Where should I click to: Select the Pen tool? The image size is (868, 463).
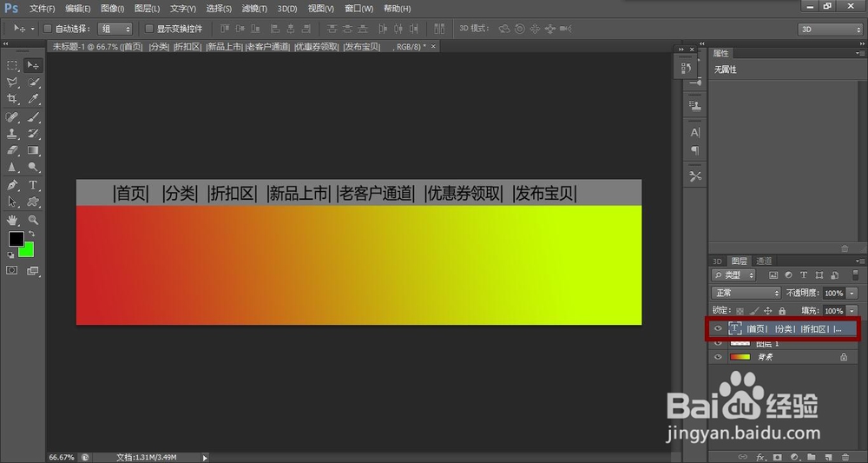click(12, 185)
